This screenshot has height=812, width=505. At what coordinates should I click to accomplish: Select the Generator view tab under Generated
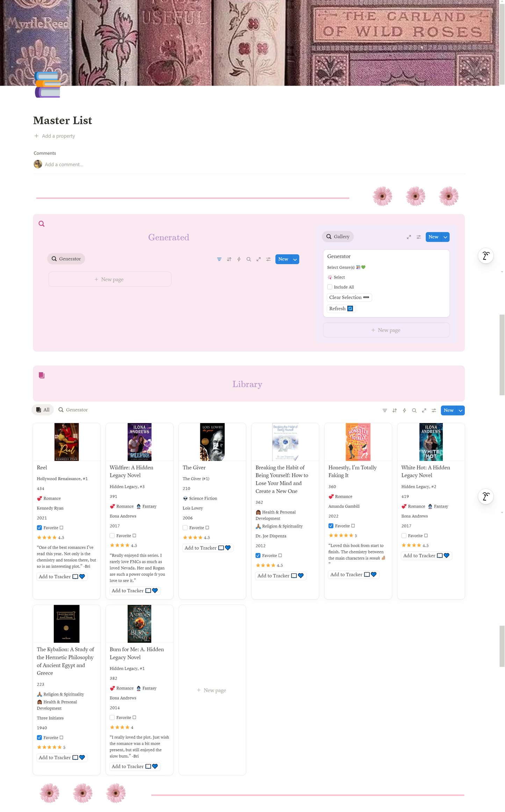pyautogui.click(x=66, y=259)
